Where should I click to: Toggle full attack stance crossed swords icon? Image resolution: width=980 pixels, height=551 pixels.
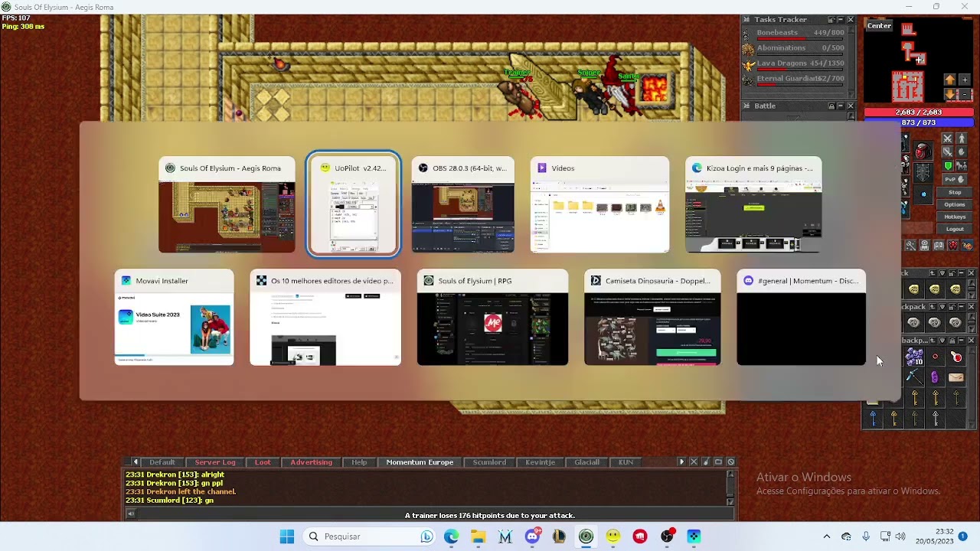(x=947, y=139)
